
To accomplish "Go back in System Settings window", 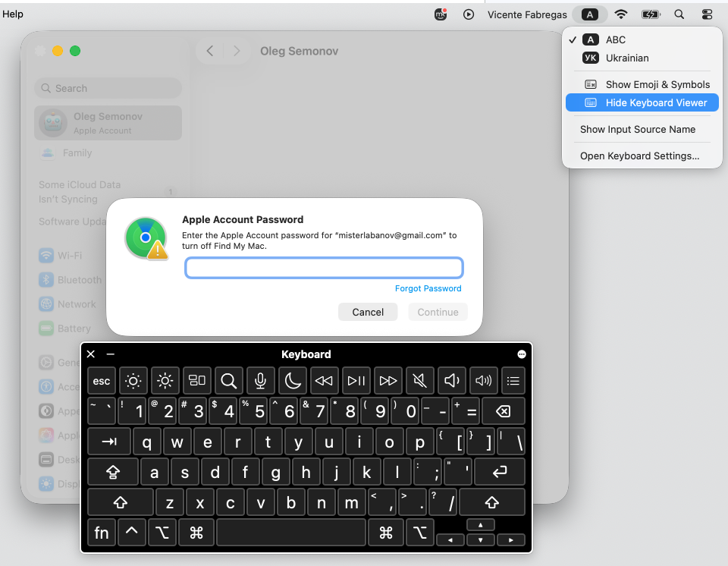I will pyautogui.click(x=210, y=51).
